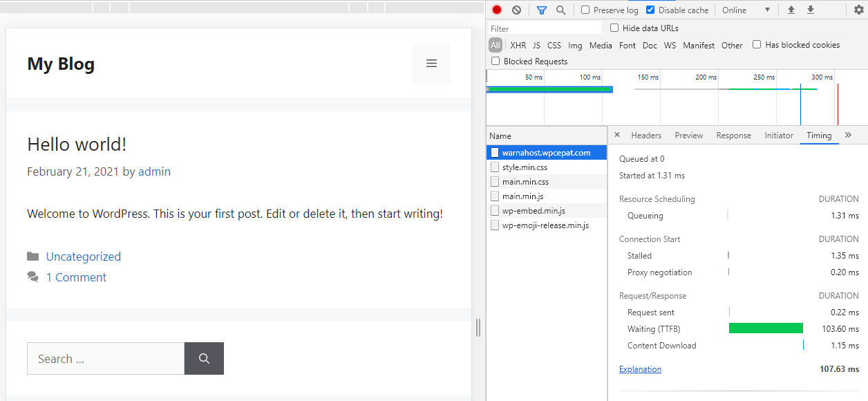Viewport: 868px width, 401px height.
Task: Filter requests by XHR type
Action: tap(518, 46)
